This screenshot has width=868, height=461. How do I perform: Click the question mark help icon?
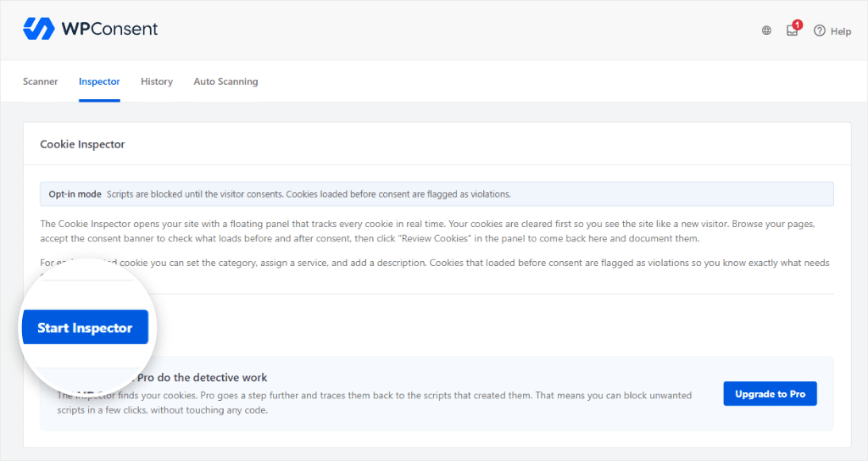click(820, 31)
